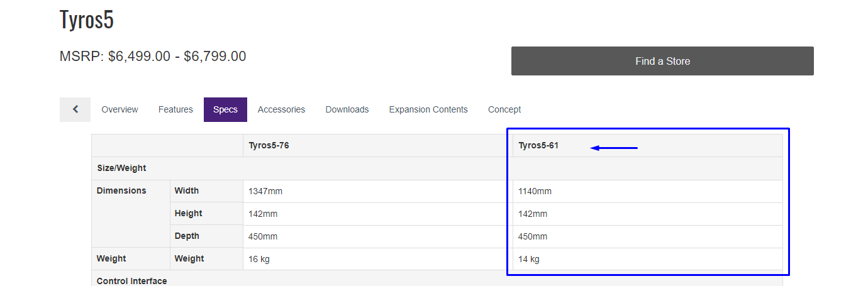Click the 450mm depth under Tyros5-76
The image size is (868, 286).
coord(263,236)
